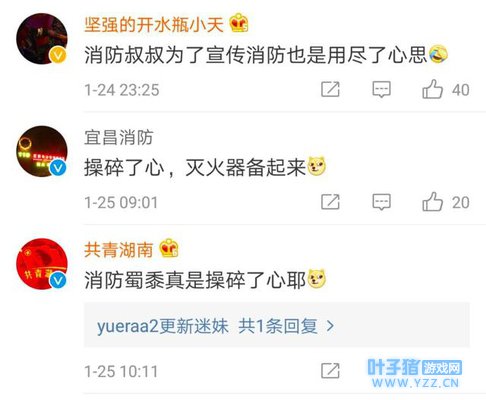
Task: Reply to the comment dated 1-24 23:25
Action: (381, 89)
